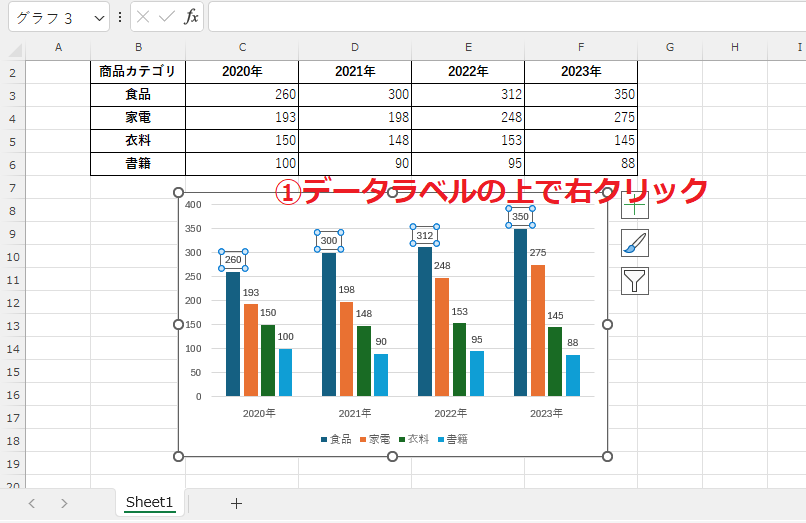Click the 2021年 header cell
This screenshot has height=523, width=806.
click(355, 71)
